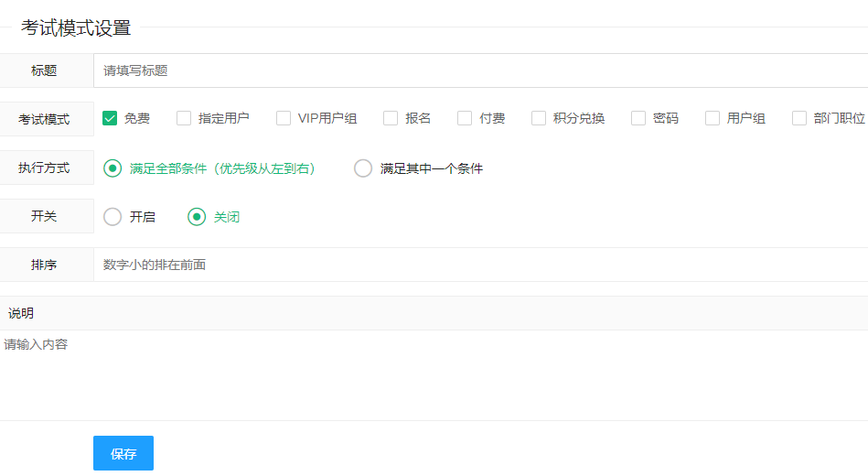Screen dimensions: 868x476
Task: Enable the 付费 exam mode
Action: click(465, 118)
